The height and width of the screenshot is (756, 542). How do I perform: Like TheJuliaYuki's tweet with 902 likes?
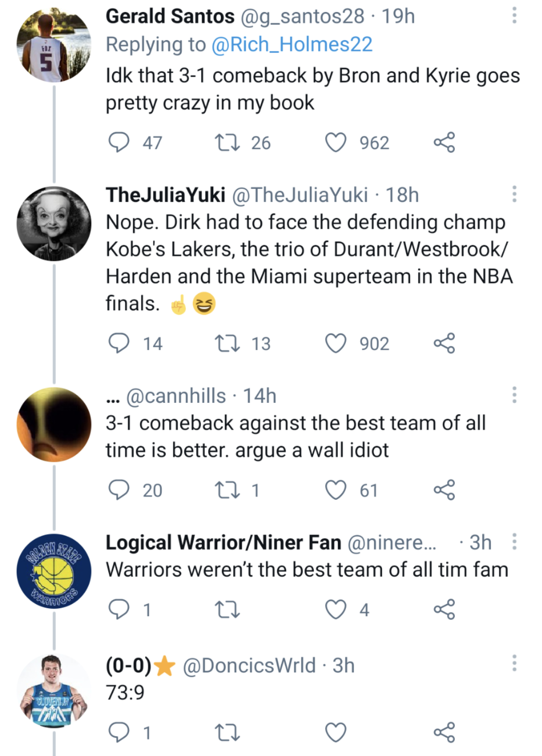coord(336,343)
